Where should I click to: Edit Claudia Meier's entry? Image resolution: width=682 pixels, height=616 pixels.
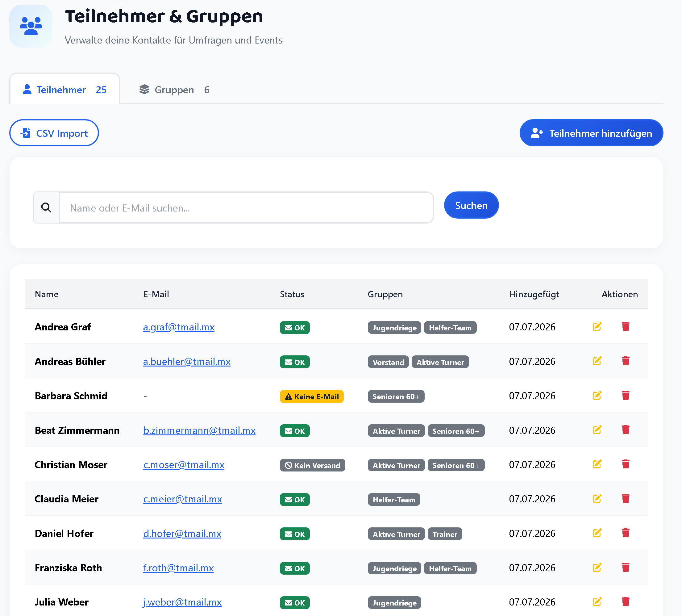click(x=597, y=499)
